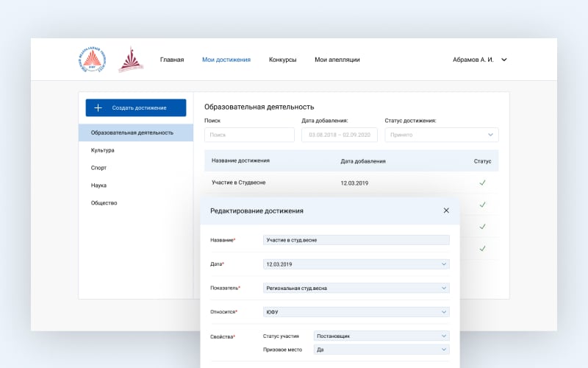Click the fourth green status checkmark
The height and width of the screenshot is (368, 588).
pyautogui.click(x=482, y=249)
